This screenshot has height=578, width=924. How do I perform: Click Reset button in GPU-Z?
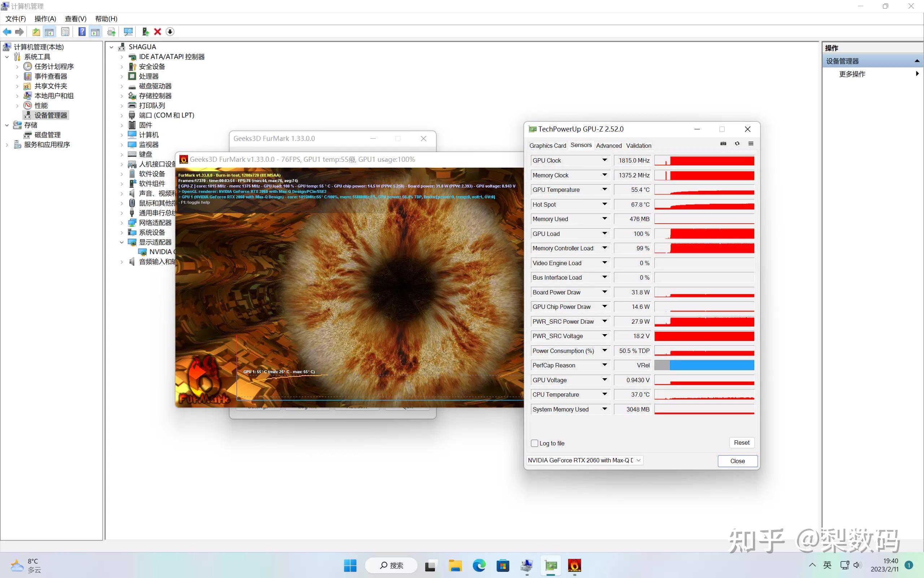coord(741,443)
